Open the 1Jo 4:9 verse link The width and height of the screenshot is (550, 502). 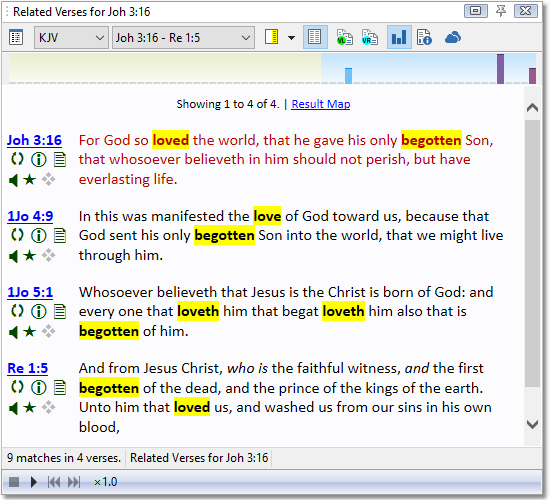pyautogui.click(x=30, y=216)
